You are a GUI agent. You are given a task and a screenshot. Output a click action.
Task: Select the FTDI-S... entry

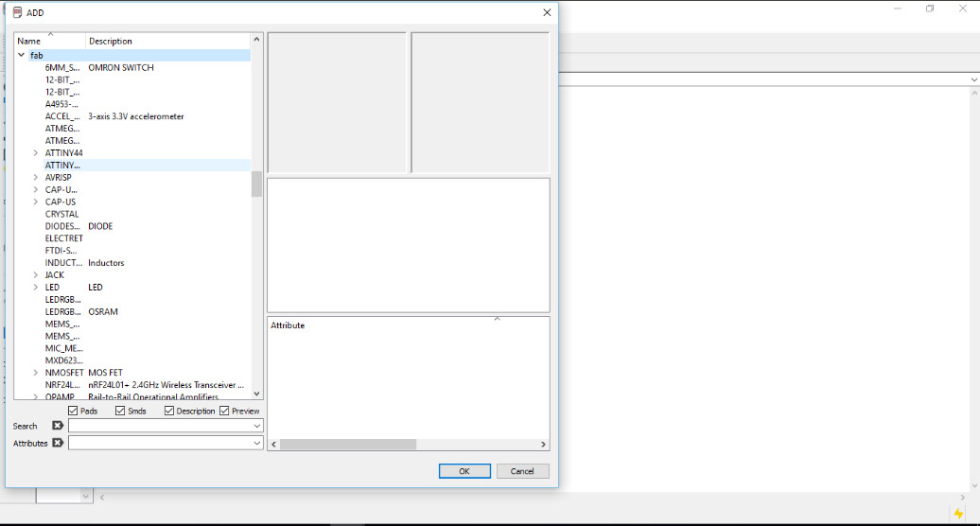click(147, 251)
